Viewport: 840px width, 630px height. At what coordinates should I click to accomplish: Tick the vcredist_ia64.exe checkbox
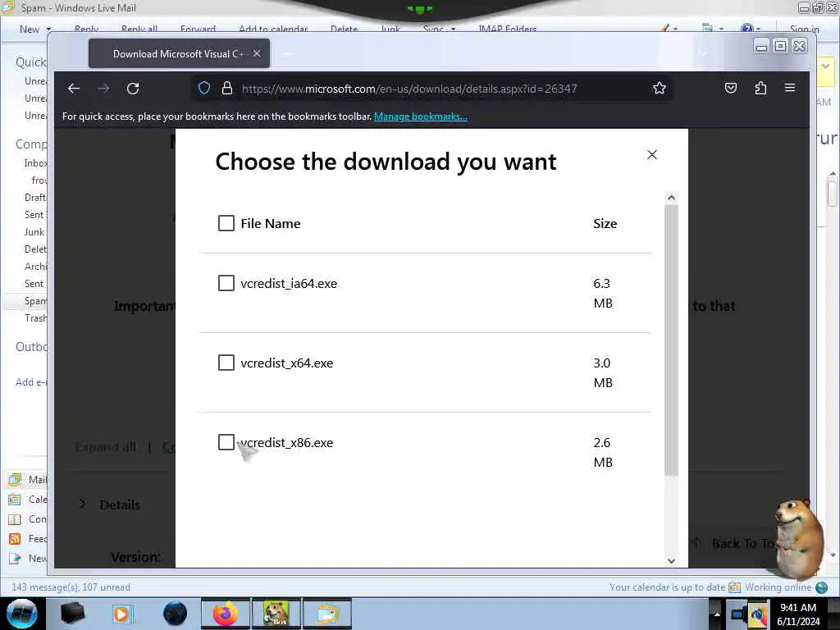[226, 283]
